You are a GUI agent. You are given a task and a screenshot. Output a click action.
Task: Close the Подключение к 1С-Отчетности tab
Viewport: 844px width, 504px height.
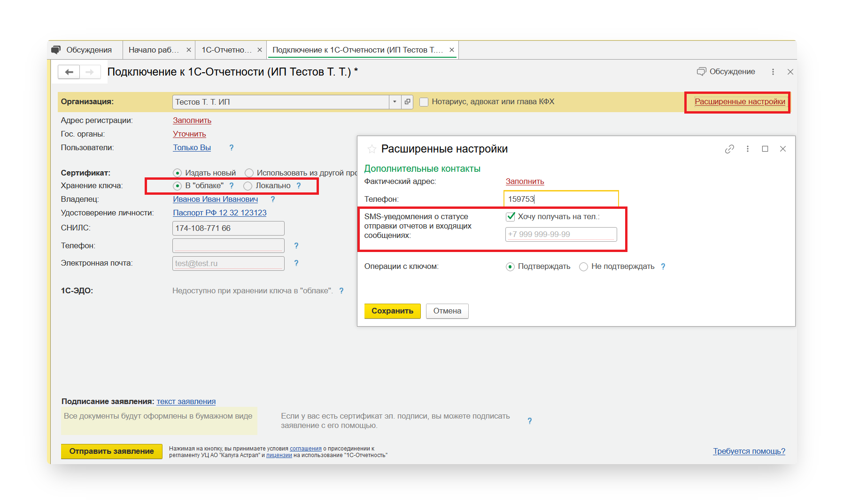pyautogui.click(x=451, y=50)
